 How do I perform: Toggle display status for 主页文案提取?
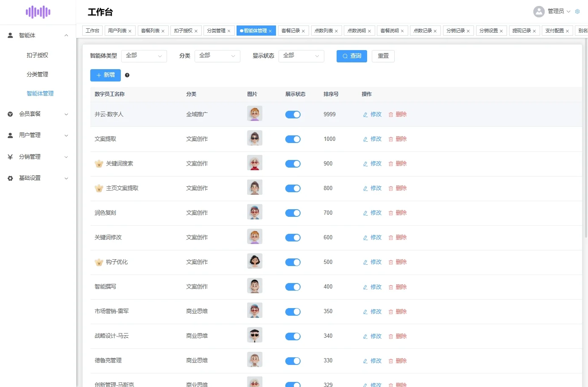[x=293, y=188]
